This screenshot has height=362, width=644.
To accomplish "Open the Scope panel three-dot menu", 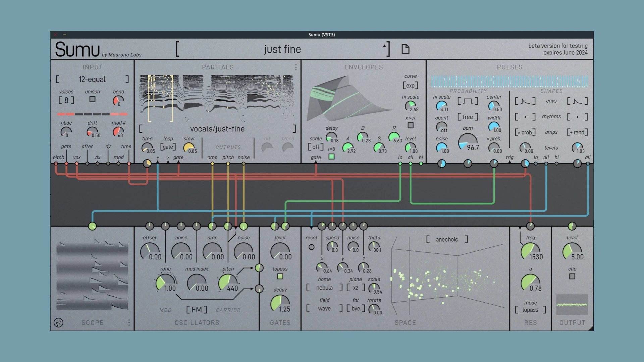I will click(129, 322).
